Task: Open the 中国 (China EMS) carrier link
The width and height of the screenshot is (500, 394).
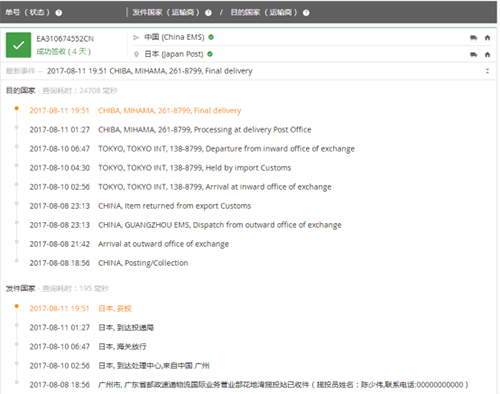Action: 174,37
